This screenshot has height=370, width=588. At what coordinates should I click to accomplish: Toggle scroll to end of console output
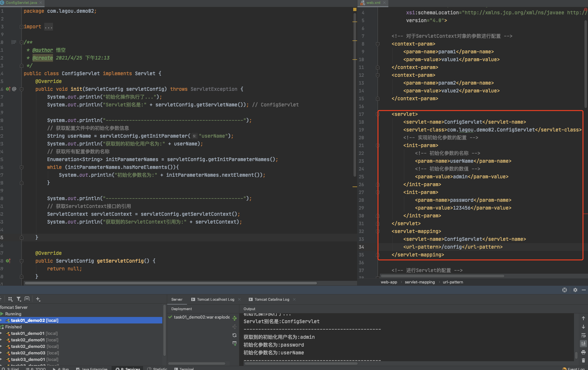(x=583, y=344)
